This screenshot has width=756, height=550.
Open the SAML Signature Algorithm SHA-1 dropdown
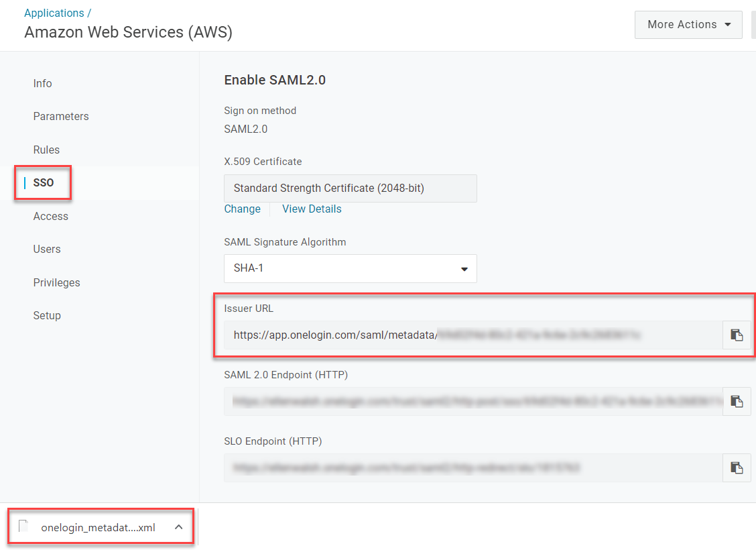351,268
